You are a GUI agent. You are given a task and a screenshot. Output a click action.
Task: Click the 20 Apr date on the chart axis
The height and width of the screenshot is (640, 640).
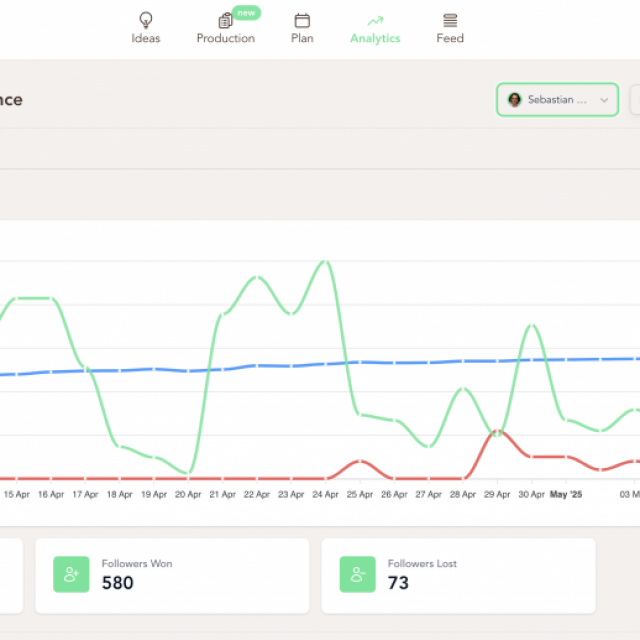188,494
